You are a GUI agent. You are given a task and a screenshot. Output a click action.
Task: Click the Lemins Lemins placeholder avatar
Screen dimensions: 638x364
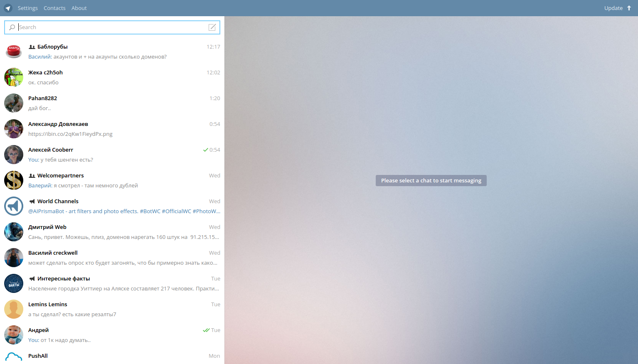point(14,309)
